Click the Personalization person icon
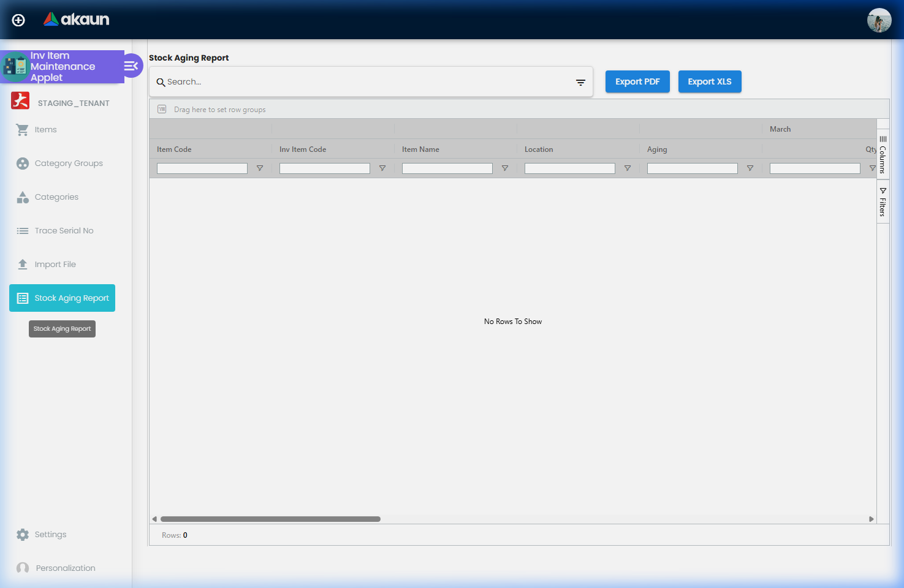This screenshot has height=588, width=904. click(23, 568)
